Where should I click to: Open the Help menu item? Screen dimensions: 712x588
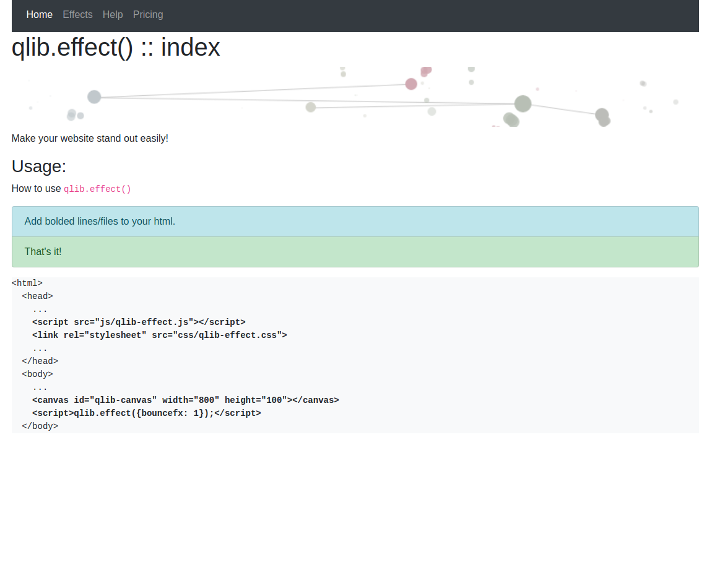[x=113, y=14]
